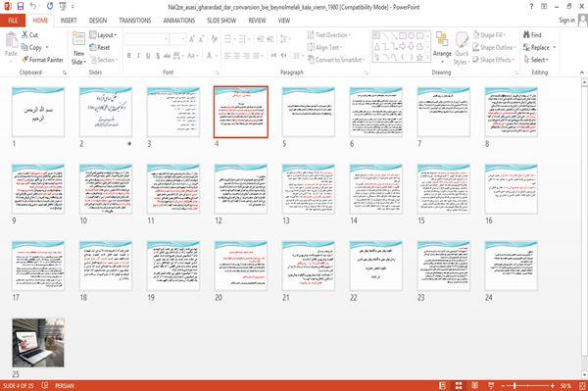588x391 pixels.
Task: Expand the Section dropdown
Action: (x=104, y=60)
